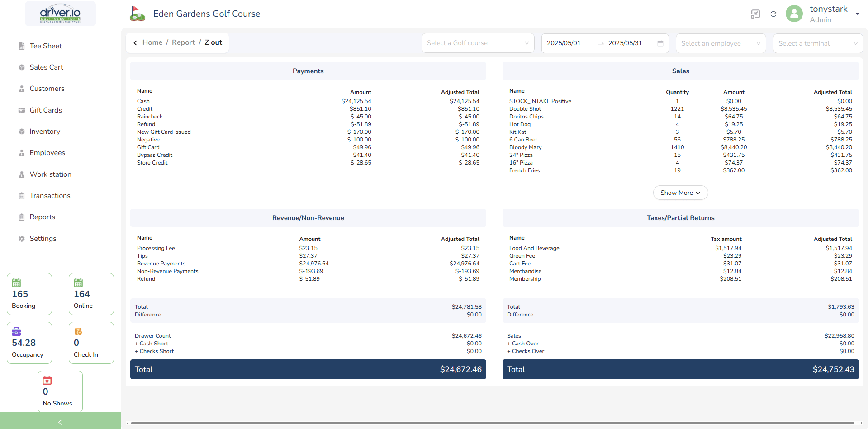Screen dimensions: 868x429
Task: Collapse the sidebar with the bottom chevron
Action: click(60, 422)
